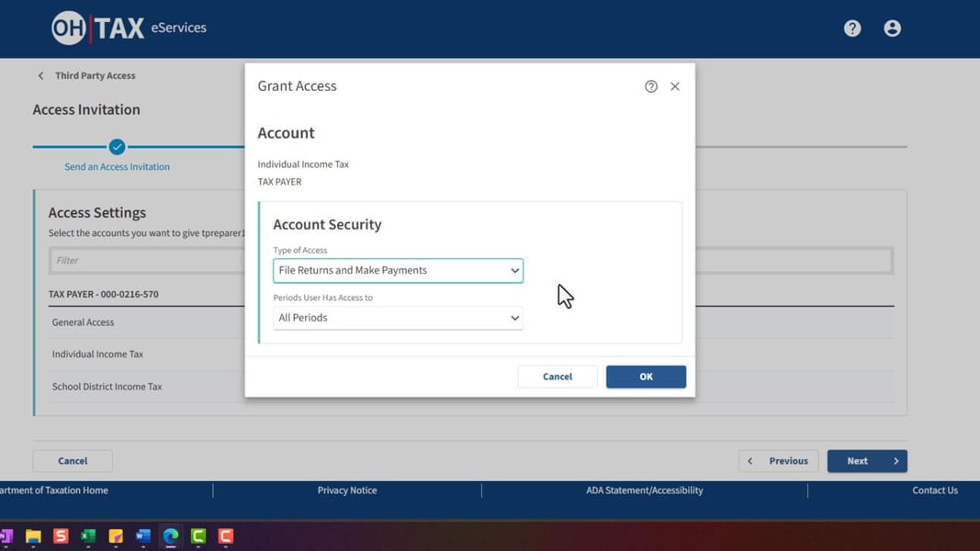Close the Grant Access dialog

click(x=674, y=86)
